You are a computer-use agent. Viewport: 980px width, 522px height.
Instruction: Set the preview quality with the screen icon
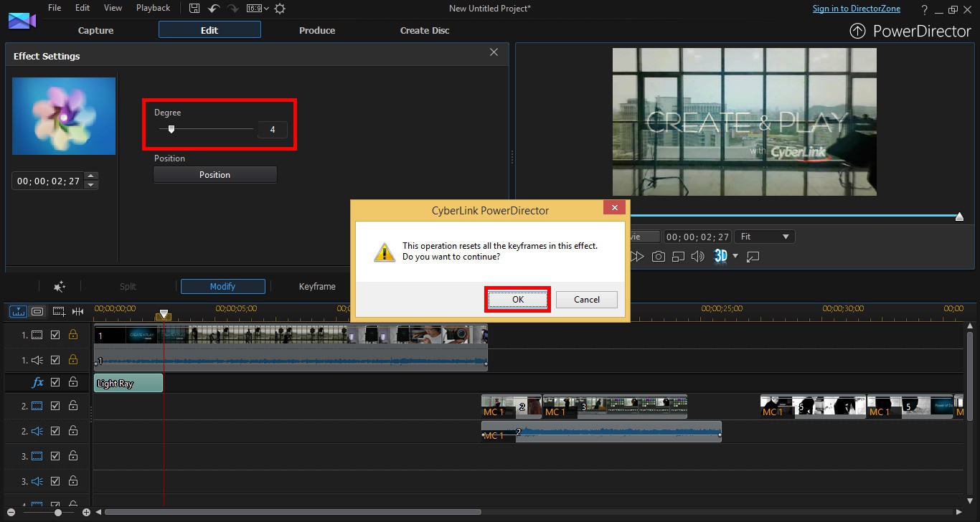[x=678, y=256]
